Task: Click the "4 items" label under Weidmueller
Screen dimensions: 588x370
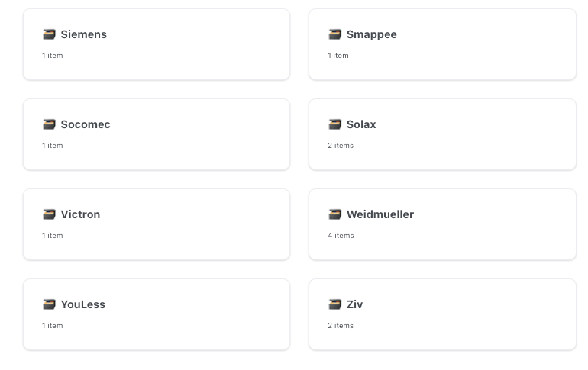Action: pos(341,236)
